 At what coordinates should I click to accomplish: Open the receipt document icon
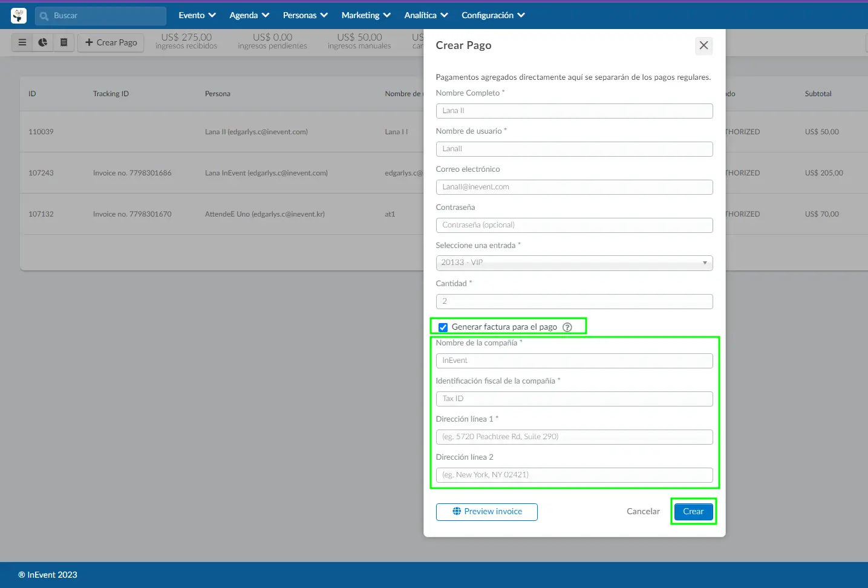[64, 42]
